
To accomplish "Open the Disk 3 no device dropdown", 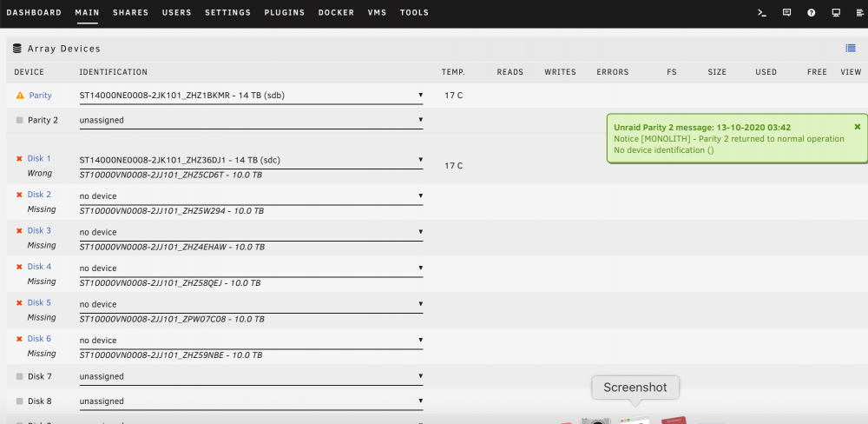I will coord(252,232).
